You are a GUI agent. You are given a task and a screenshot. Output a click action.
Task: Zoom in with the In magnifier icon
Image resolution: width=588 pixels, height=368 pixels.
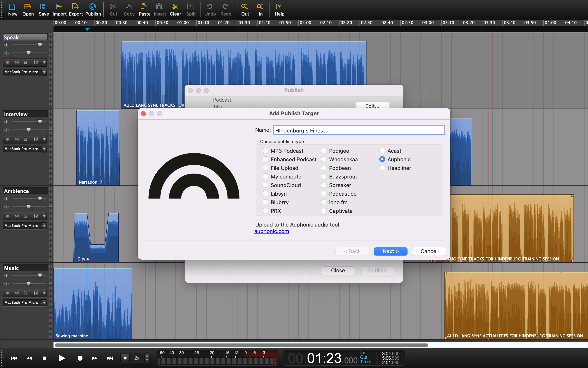click(x=261, y=10)
